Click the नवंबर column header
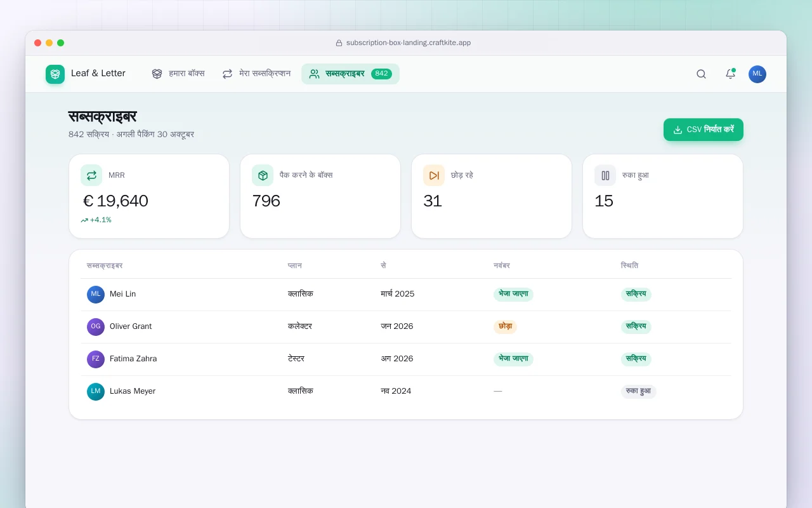 [502, 265]
